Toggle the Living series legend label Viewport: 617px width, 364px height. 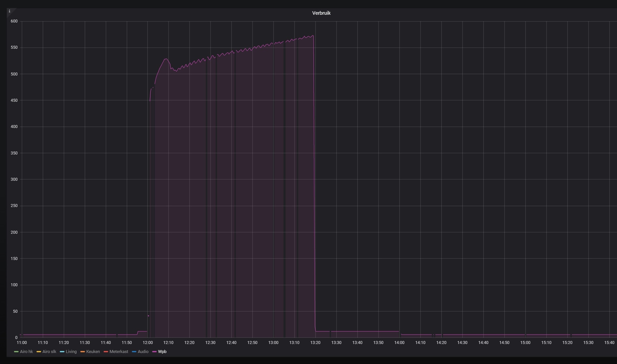(71, 351)
